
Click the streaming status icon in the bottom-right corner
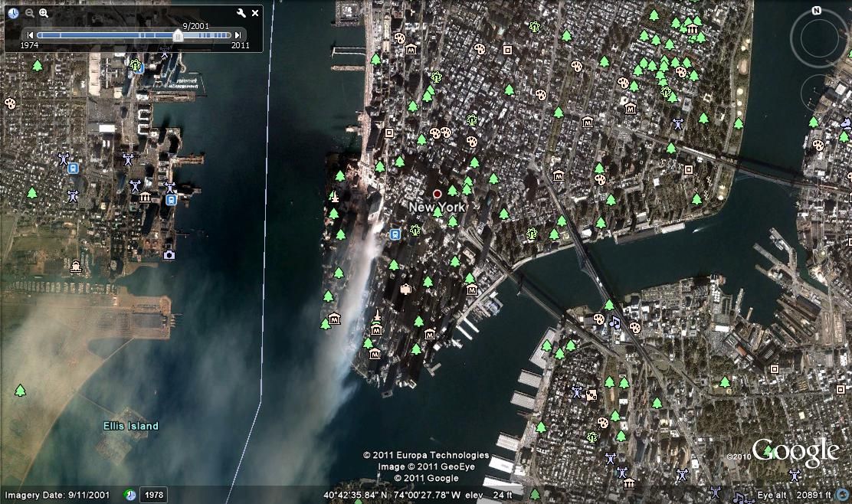843,495
